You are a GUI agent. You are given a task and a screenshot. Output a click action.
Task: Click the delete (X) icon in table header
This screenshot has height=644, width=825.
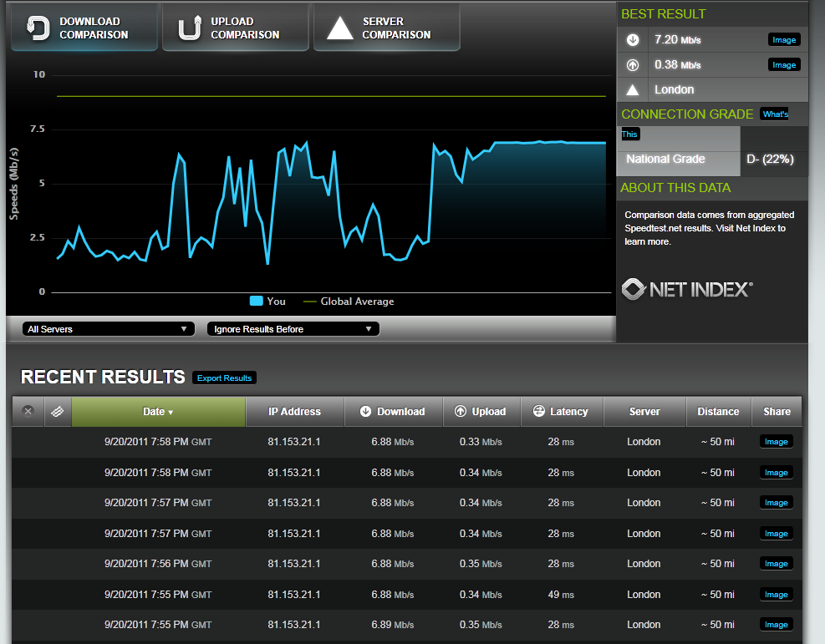pyautogui.click(x=28, y=411)
